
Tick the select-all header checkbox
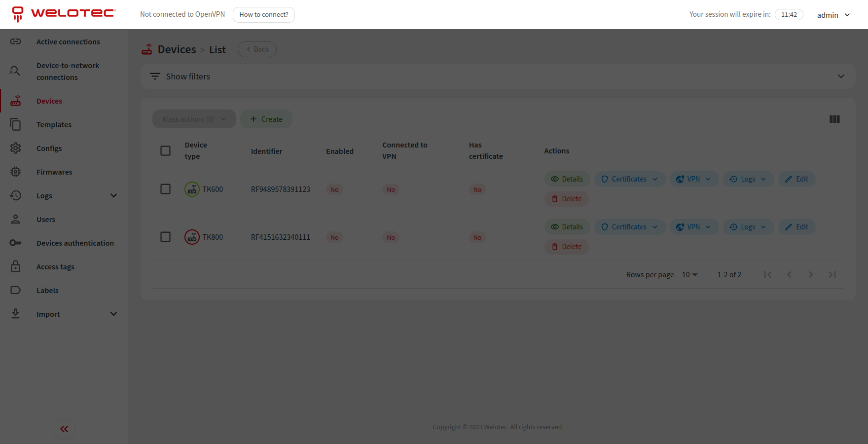pos(166,151)
